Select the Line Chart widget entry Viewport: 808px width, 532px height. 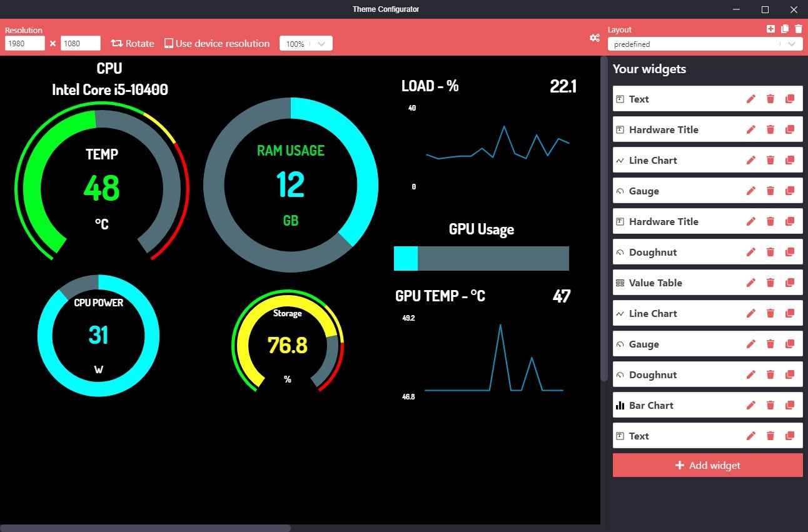pos(654,160)
